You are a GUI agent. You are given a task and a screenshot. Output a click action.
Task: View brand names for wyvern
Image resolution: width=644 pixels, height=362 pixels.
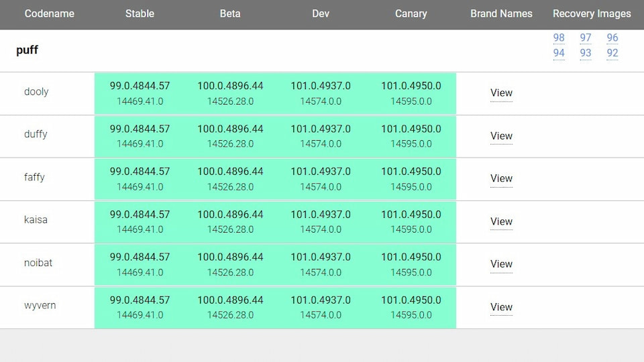501,307
